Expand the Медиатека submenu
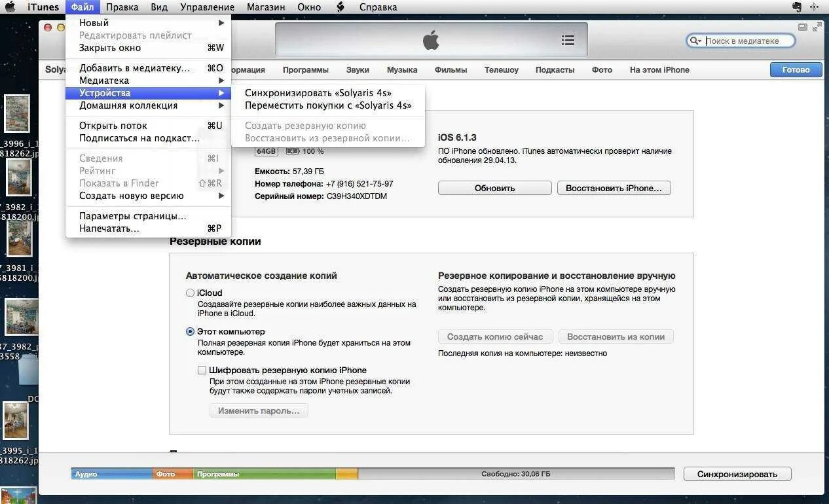This screenshot has height=504, width=829. pos(148,81)
